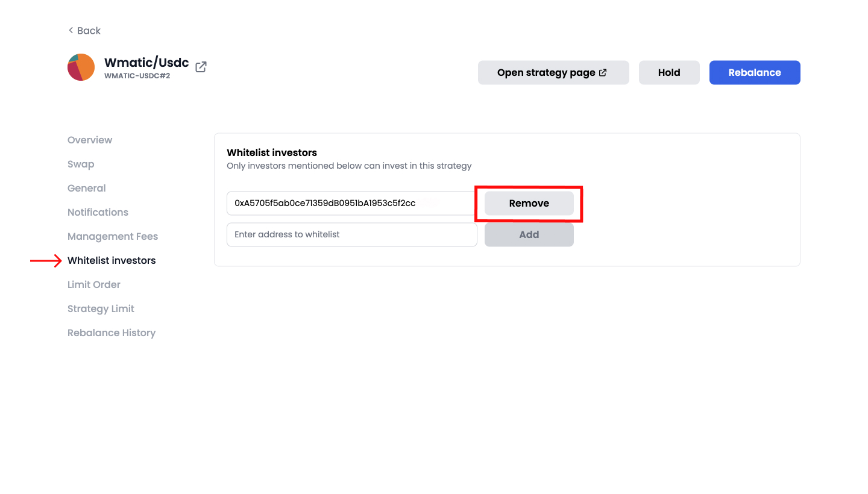The image size is (868, 494).
Task: Open the Limit Order section
Action: 94,285
